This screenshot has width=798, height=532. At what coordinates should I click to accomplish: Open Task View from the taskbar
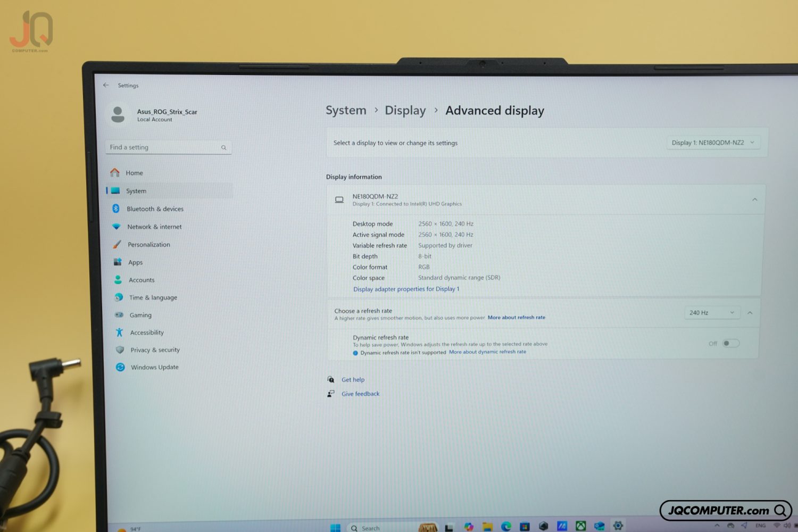[449, 528]
